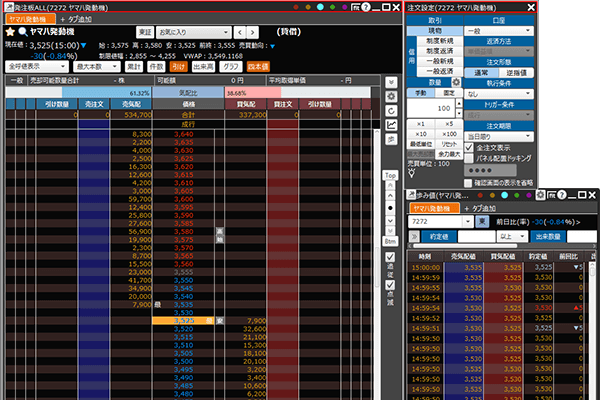Collapse the order board side toolbar
Screen dimensions: 600x400
[391, 82]
